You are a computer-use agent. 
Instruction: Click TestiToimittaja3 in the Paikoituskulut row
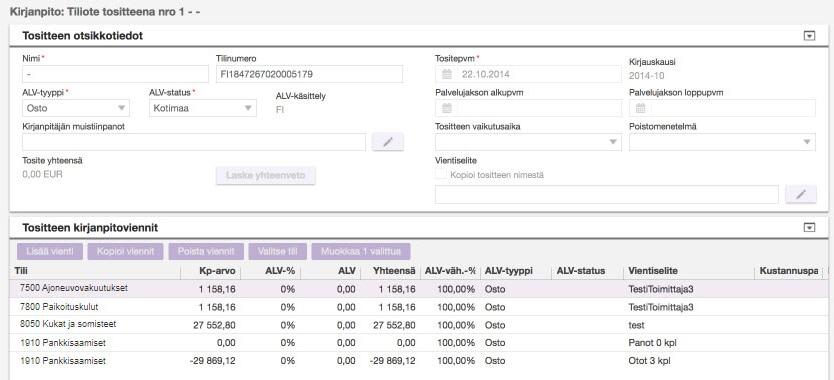point(661,307)
